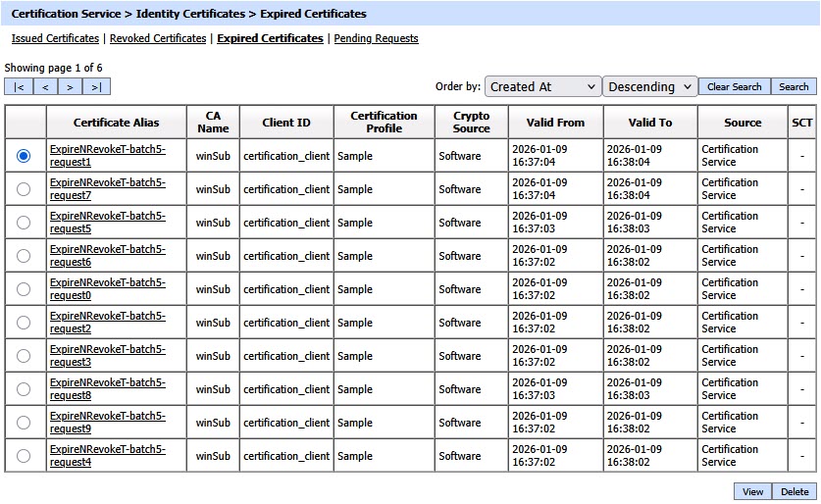Click the Certificate Alias column header
The width and height of the screenshot is (821, 504).
(x=116, y=123)
